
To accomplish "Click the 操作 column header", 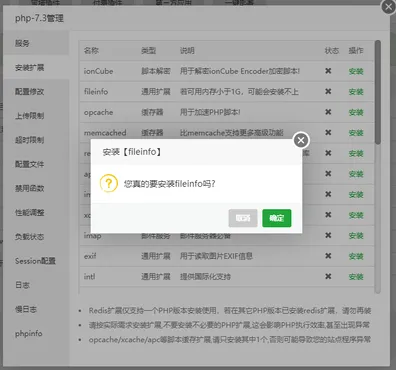I will (x=356, y=50).
